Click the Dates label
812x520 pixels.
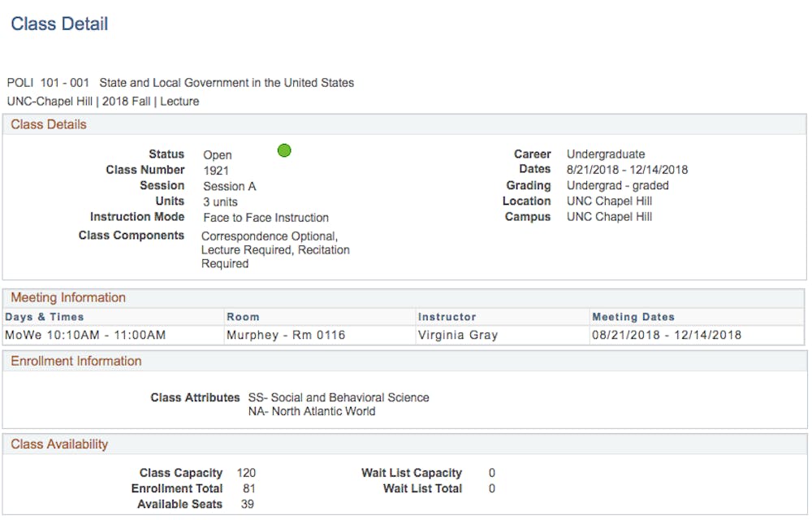[x=535, y=169]
